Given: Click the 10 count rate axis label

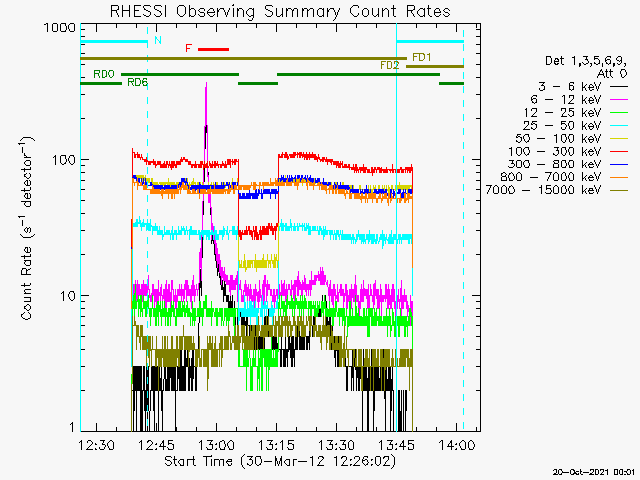Looking at the screenshot, I should [x=68, y=296].
